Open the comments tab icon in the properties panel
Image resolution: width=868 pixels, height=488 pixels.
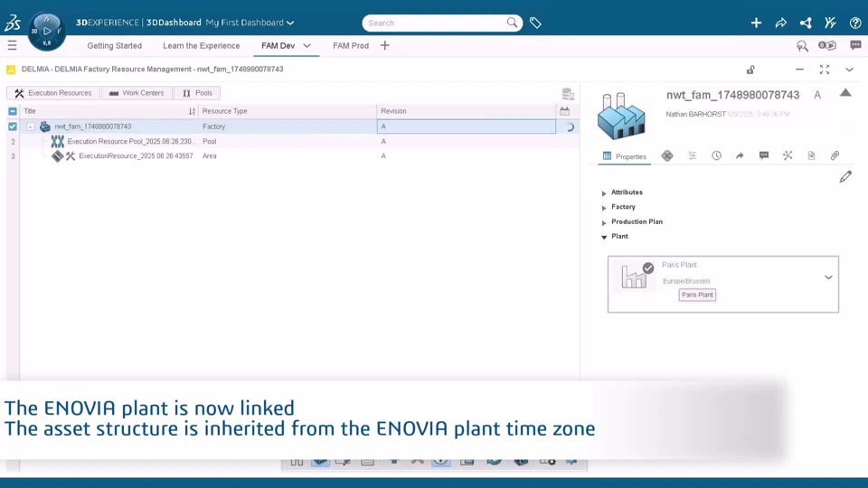[764, 156]
